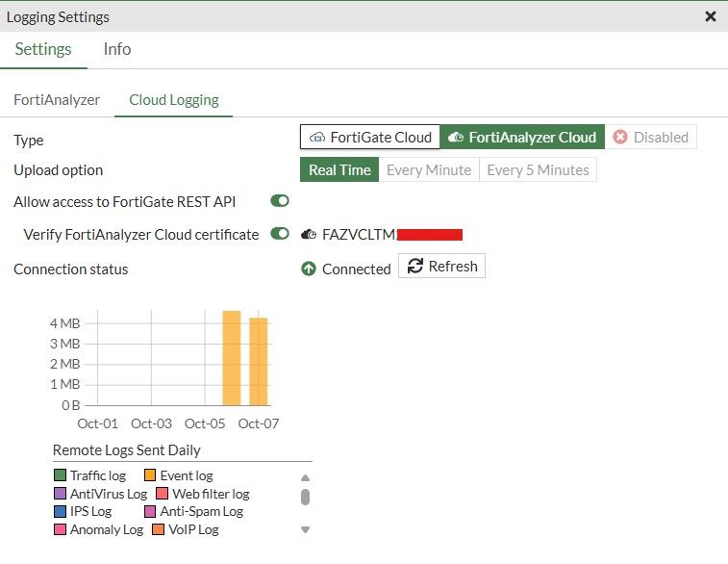Select Real Time upload option

pos(339,169)
